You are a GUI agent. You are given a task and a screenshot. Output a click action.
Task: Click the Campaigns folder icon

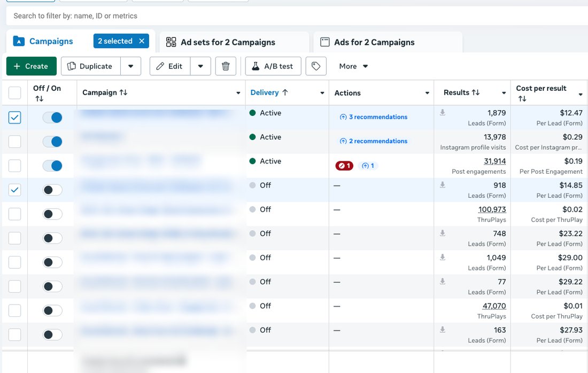click(x=19, y=41)
